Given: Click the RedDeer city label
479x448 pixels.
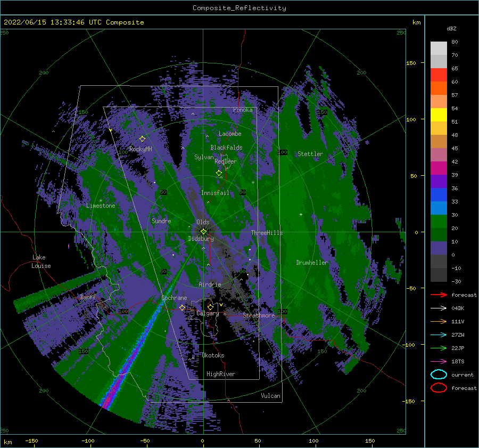Looking at the screenshot, I should 226,161.
